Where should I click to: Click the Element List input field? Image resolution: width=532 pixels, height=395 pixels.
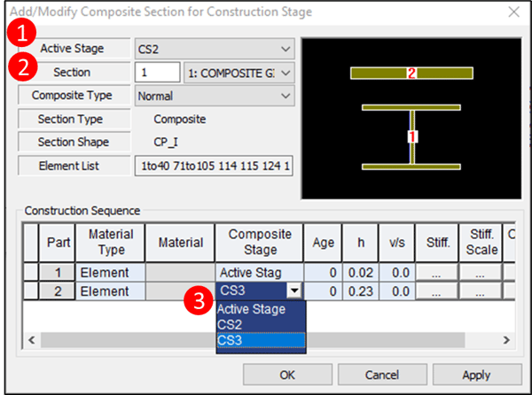214,166
